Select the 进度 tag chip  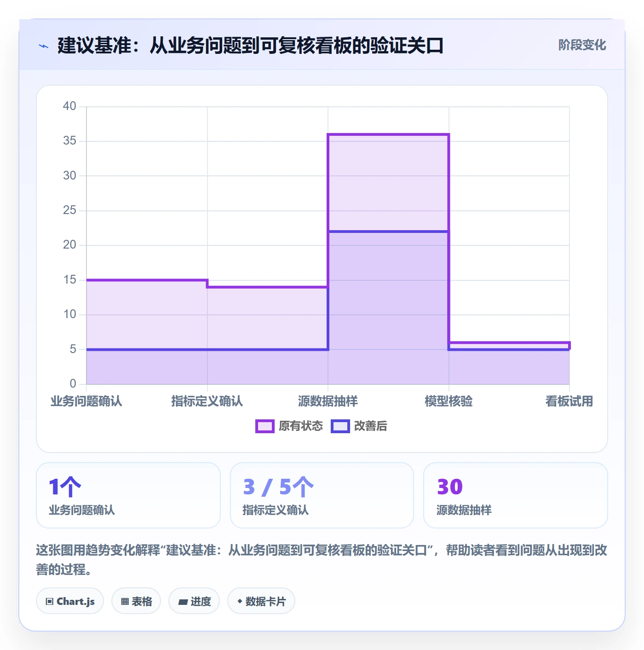(194, 601)
